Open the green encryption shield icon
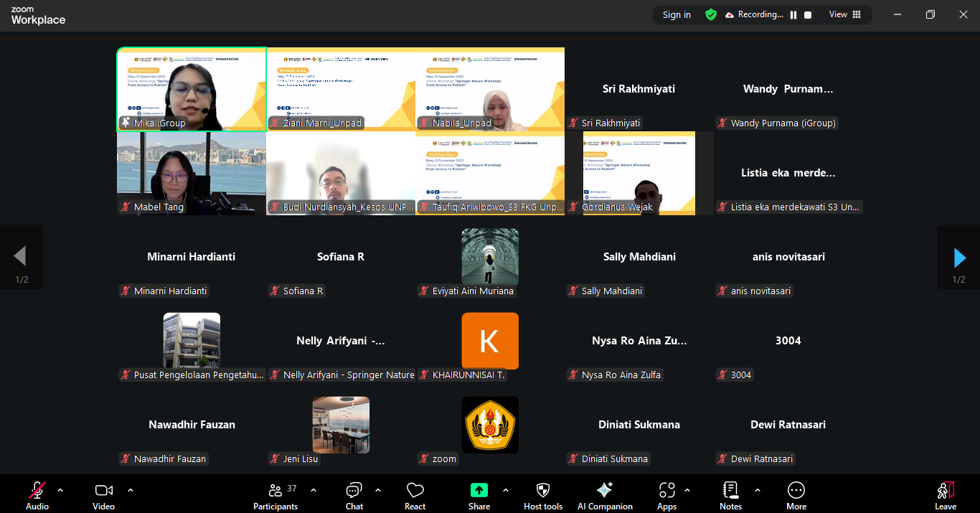980x513 pixels. (711, 14)
